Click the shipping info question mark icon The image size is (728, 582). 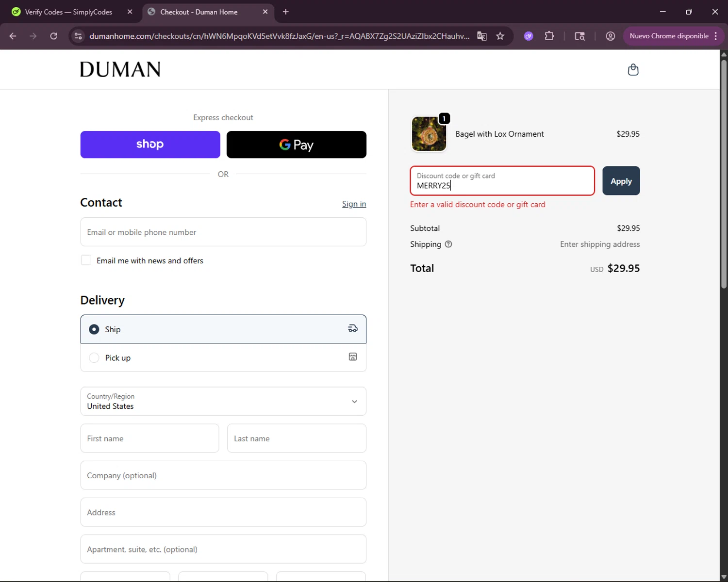pos(448,244)
